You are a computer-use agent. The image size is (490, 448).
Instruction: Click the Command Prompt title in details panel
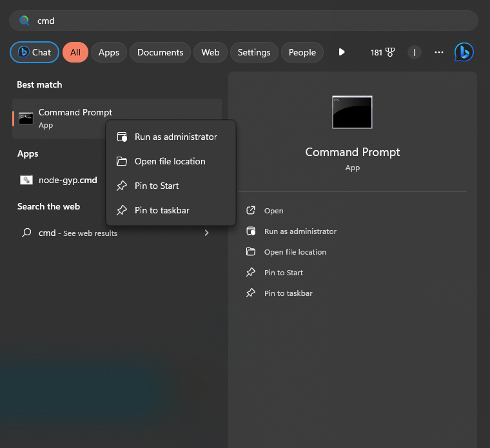tap(353, 152)
